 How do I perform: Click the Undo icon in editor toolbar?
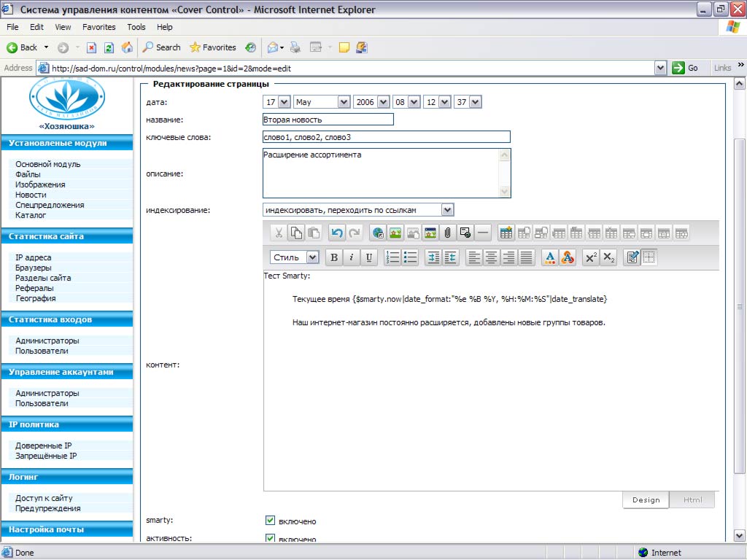[336, 233]
